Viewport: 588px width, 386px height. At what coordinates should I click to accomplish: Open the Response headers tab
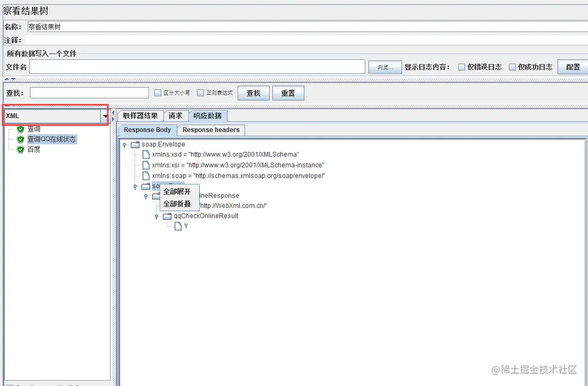tap(211, 130)
